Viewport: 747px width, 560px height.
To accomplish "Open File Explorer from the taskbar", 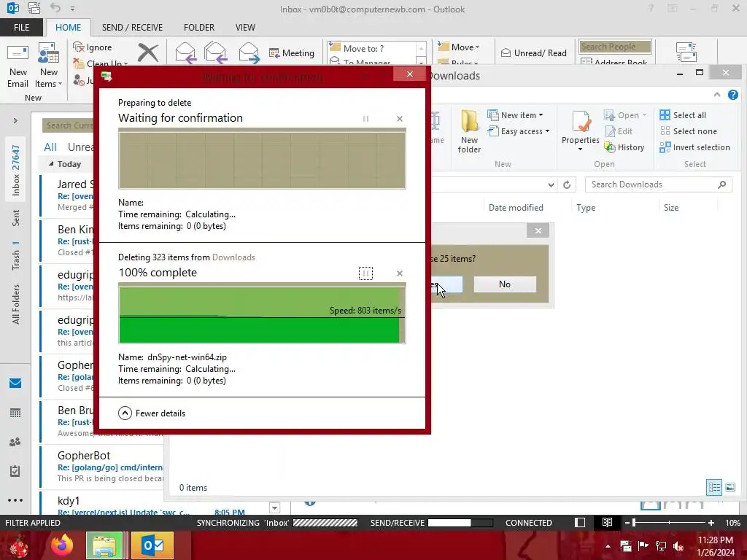I will [x=105, y=545].
